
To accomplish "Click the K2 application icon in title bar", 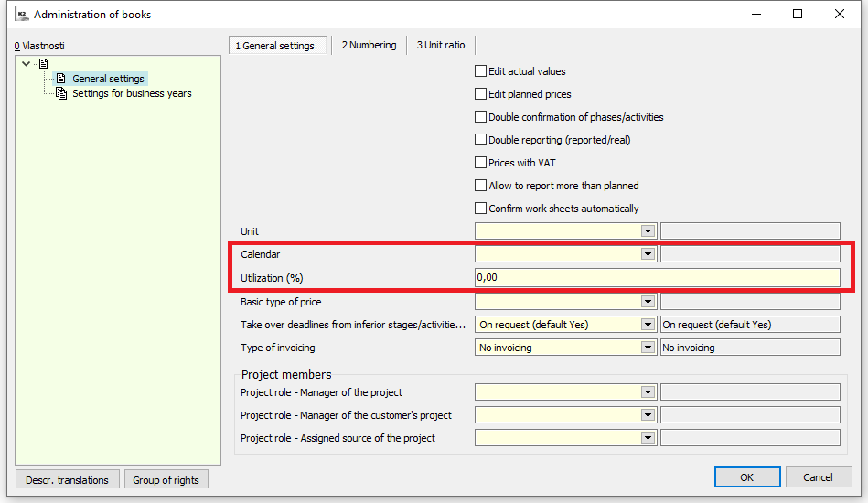I will pyautogui.click(x=21, y=14).
